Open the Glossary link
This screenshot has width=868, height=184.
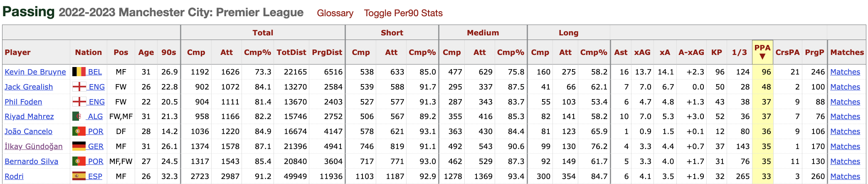[x=335, y=13]
